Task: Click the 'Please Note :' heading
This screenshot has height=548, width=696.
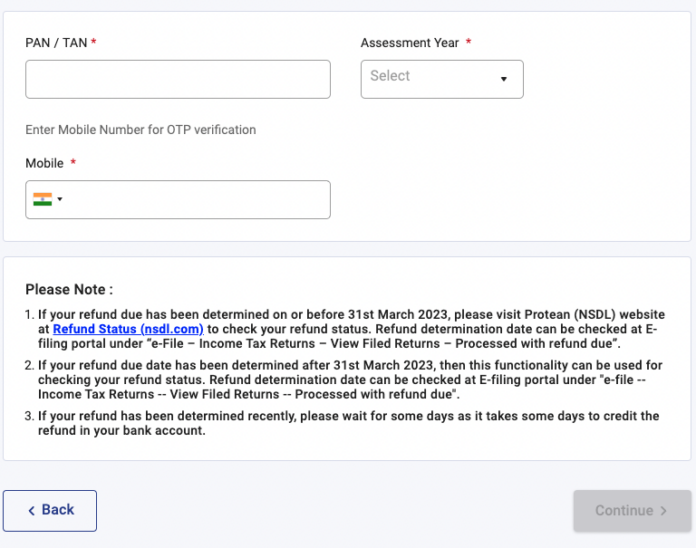Action: click(x=69, y=289)
